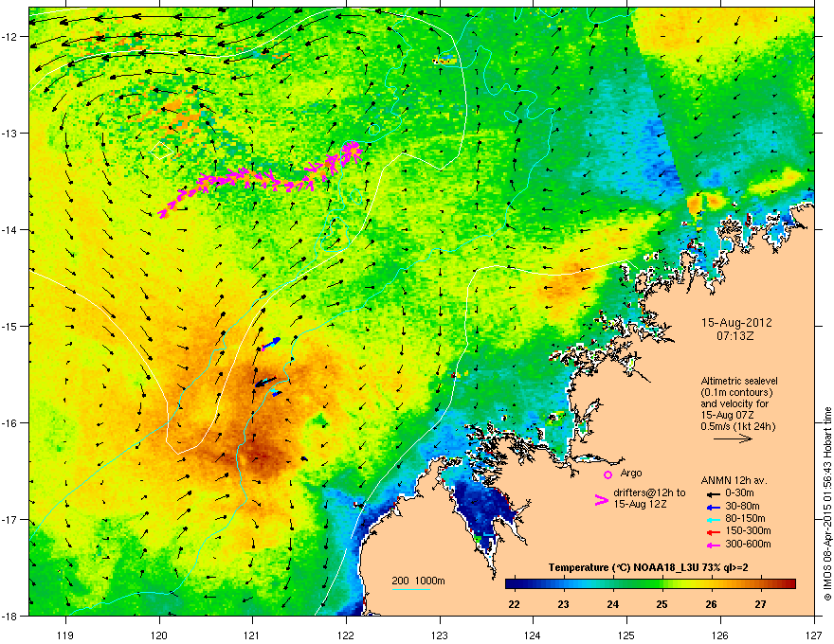The width and height of the screenshot is (834, 644).
Task: Click the '26' colorbar tick label
Action: [711, 604]
